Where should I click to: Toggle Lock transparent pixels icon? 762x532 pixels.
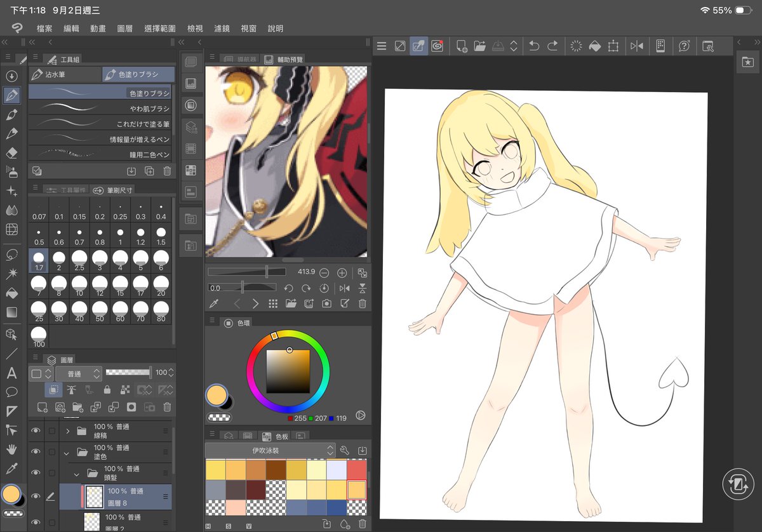125,390
